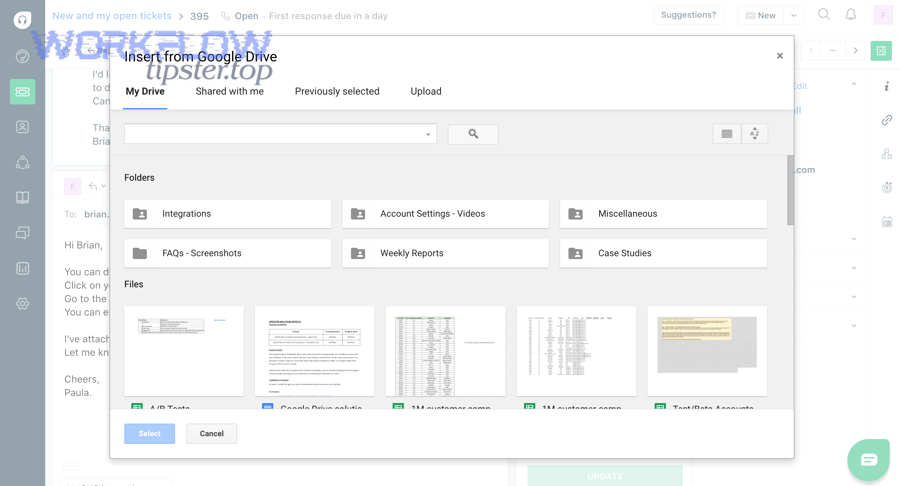
Task: Select the Google Drive solution document thumbnail
Action: (315, 351)
